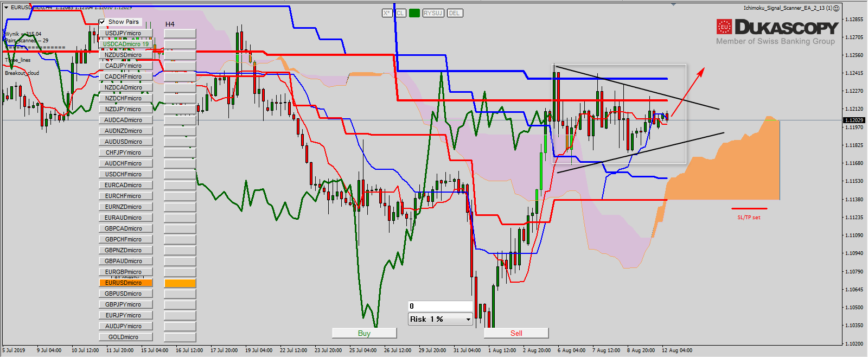Expand the EURUSDmicro,H4 chart title arrow
Image resolution: width=868 pixels, height=357 pixels.
coord(7,8)
